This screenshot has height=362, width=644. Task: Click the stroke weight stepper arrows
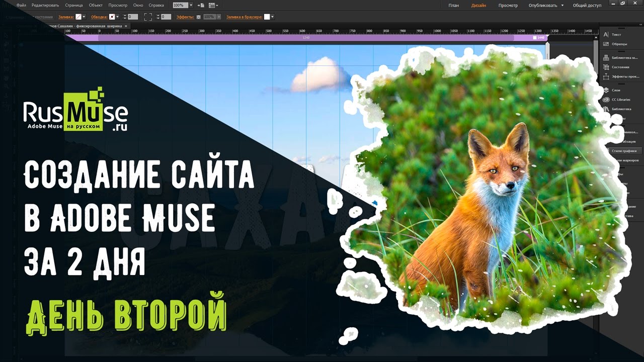click(x=124, y=17)
